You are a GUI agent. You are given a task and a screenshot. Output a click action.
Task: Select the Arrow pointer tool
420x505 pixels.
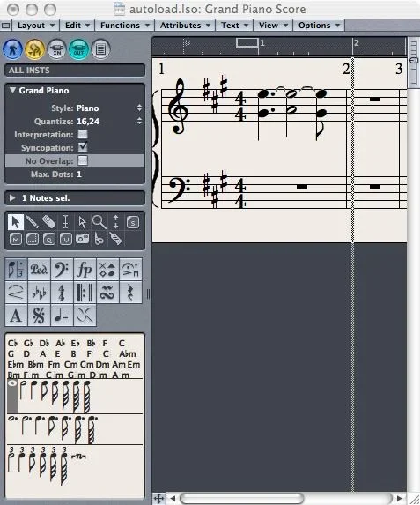16,222
